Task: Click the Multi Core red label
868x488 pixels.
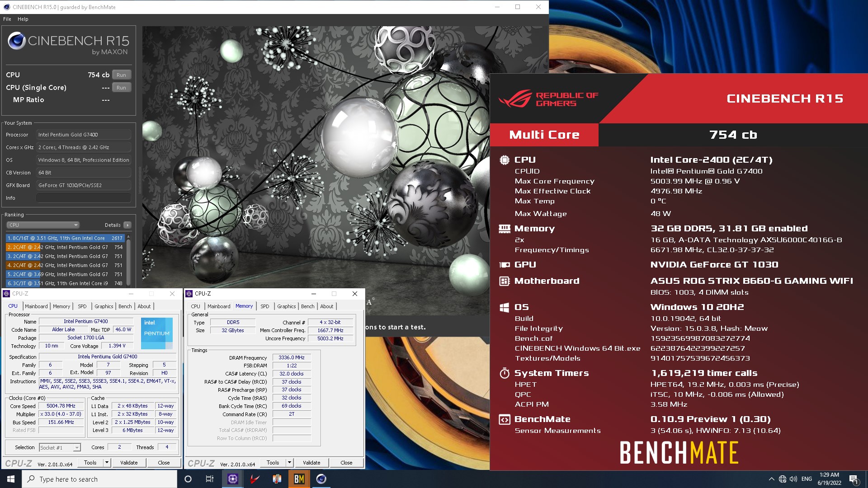Action: (544, 135)
